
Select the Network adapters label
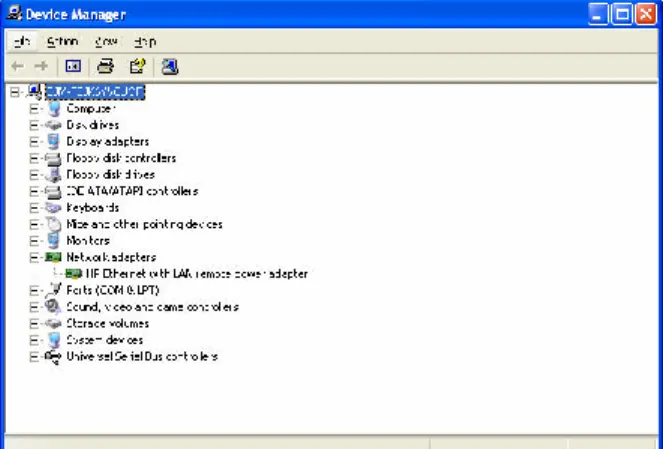(x=111, y=257)
